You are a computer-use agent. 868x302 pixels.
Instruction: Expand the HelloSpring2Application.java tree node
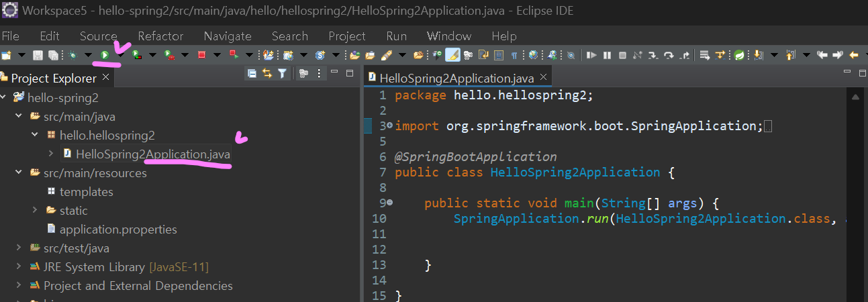(x=51, y=154)
